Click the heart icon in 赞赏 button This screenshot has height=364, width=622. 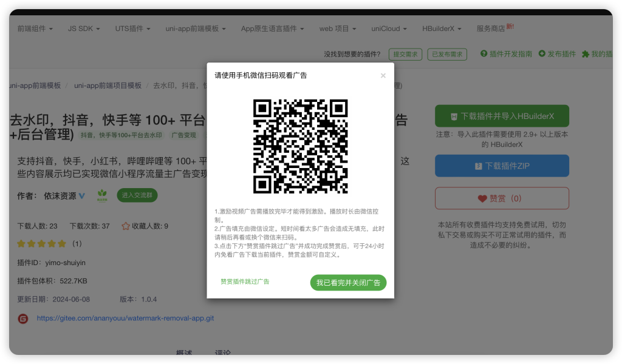[x=482, y=198]
